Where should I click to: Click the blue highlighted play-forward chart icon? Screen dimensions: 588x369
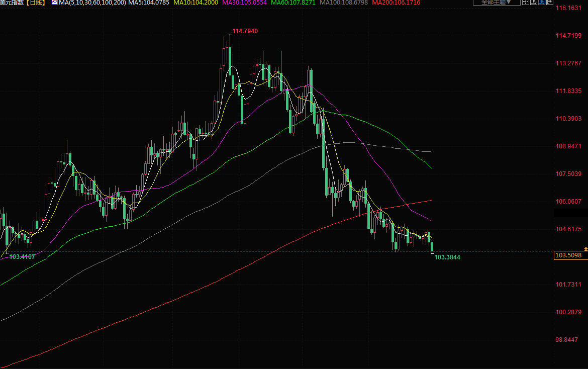tap(541, 2)
